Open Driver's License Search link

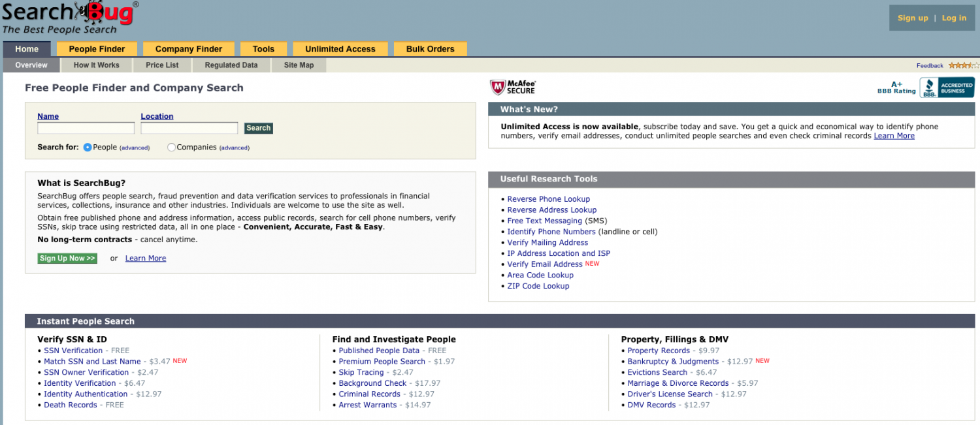(670, 394)
